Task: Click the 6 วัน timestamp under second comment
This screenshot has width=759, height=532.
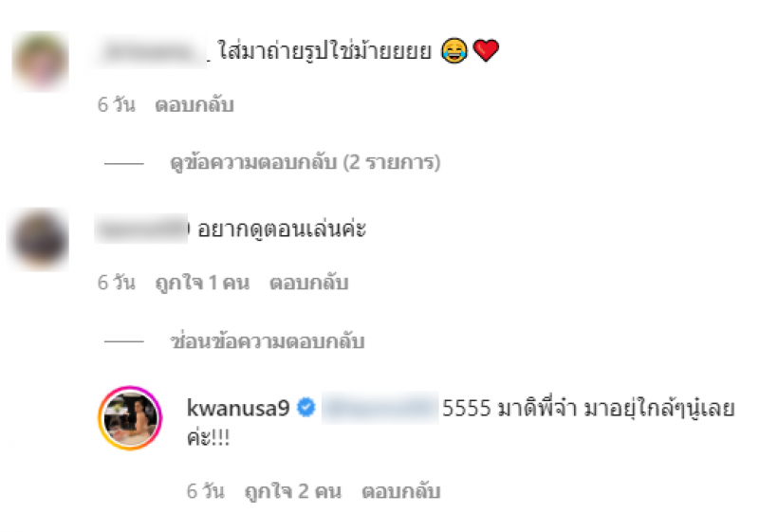Action: pos(116,283)
